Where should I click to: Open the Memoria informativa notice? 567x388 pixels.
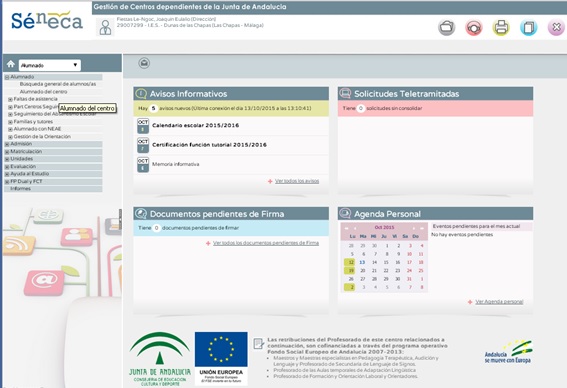pos(175,164)
